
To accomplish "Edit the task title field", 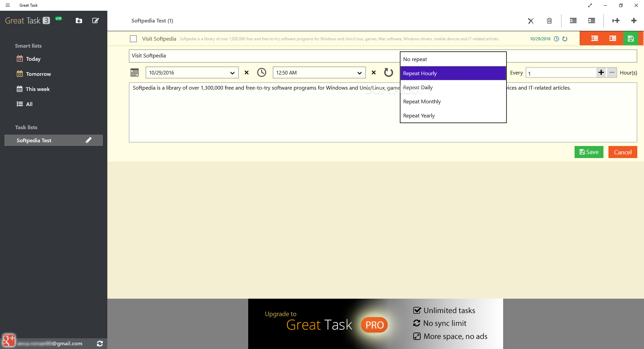I will [x=264, y=56].
